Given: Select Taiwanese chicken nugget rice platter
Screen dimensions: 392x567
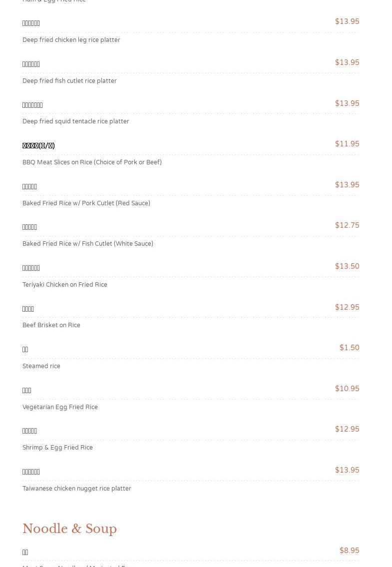Looking at the screenshot, I should pyautogui.click(x=76, y=489).
